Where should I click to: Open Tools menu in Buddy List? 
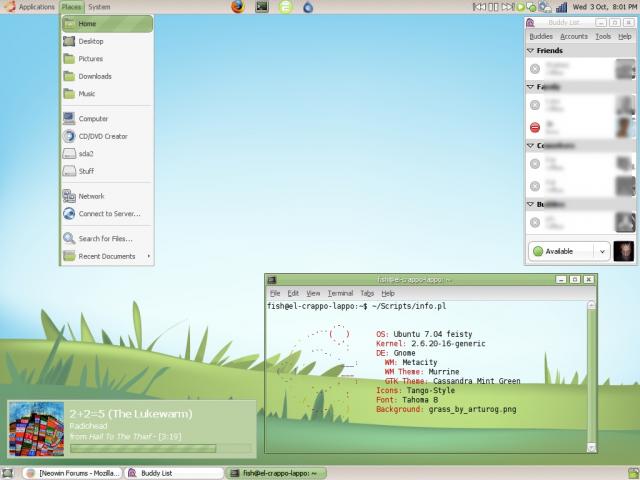pyautogui.click(x=603, y=36)
